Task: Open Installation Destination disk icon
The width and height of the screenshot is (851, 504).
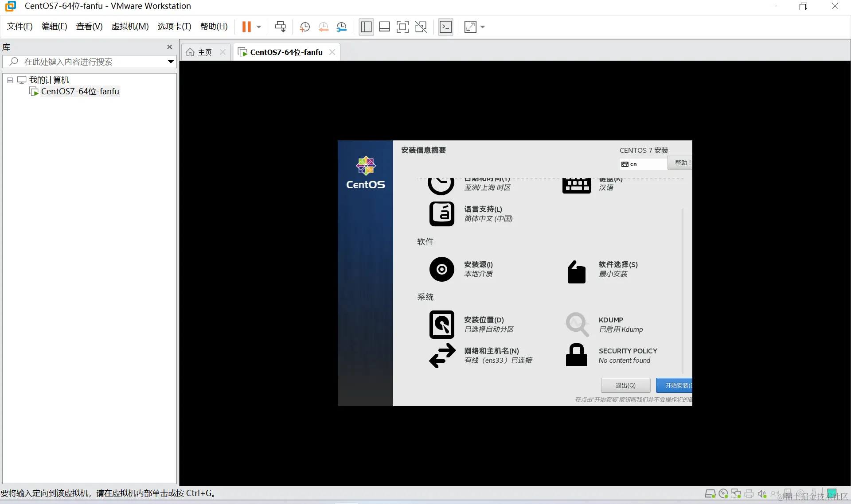Action: (x=441, y=324)
